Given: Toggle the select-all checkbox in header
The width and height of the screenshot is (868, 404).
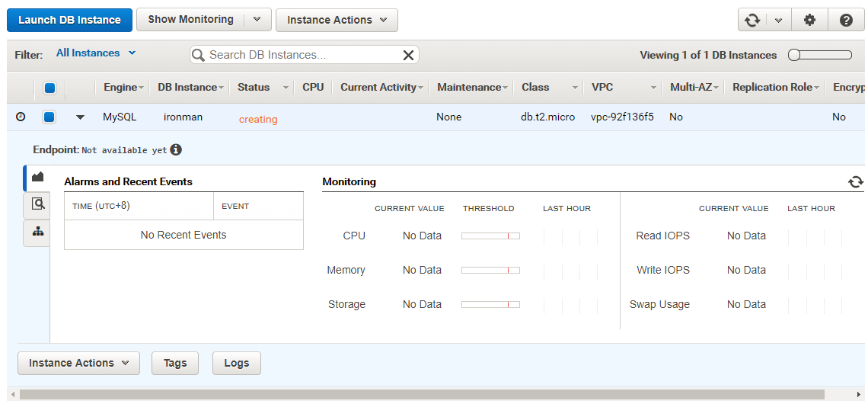Looking at the screenshot, I should (x=49, y=88).
